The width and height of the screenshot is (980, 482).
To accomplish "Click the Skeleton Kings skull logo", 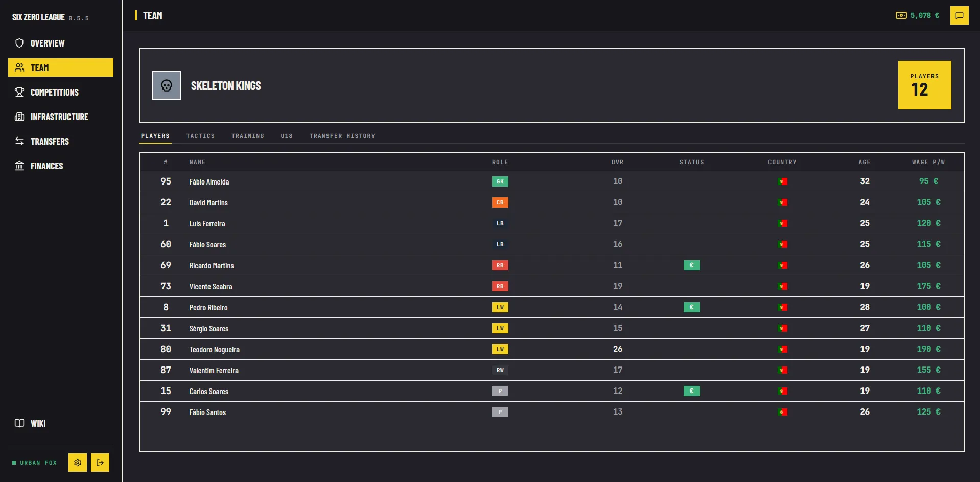I will [167, 85].
